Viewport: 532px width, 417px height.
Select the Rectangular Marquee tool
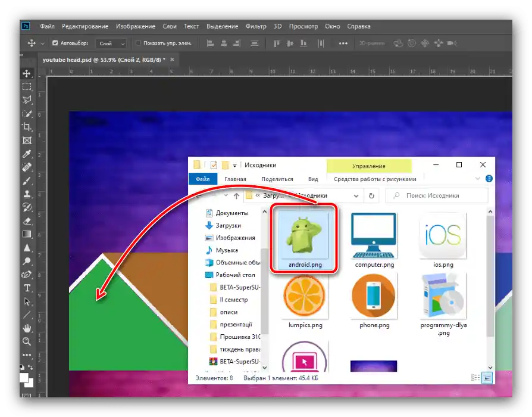point(27,86)
